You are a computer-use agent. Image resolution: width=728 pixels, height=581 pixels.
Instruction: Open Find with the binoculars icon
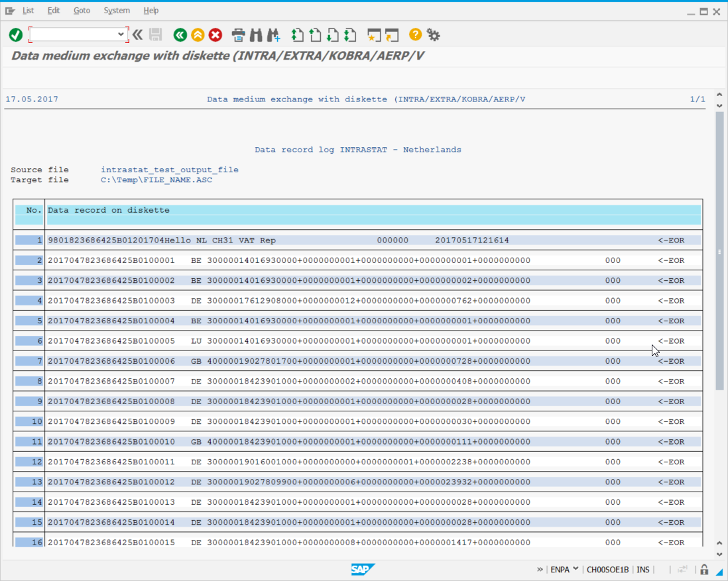click(x=256, y=35)
